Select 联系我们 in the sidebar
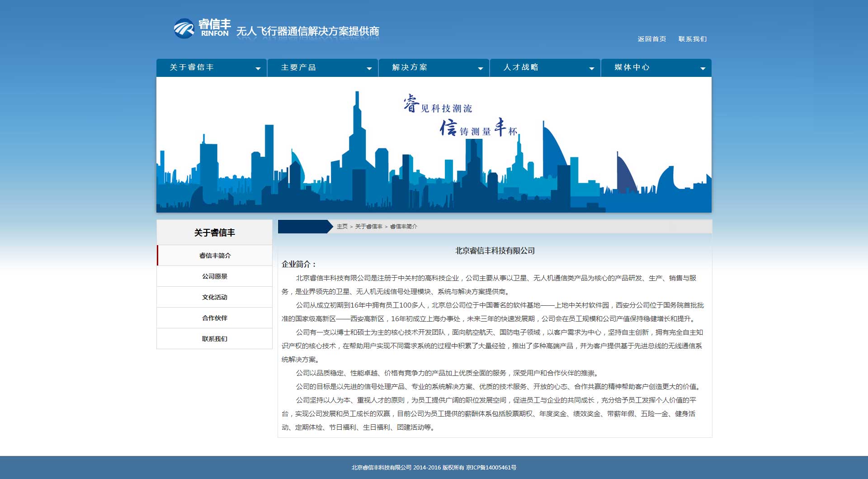The width and height of the screenshot is (868, 479). pyautogui.click(x=215, y=339)
